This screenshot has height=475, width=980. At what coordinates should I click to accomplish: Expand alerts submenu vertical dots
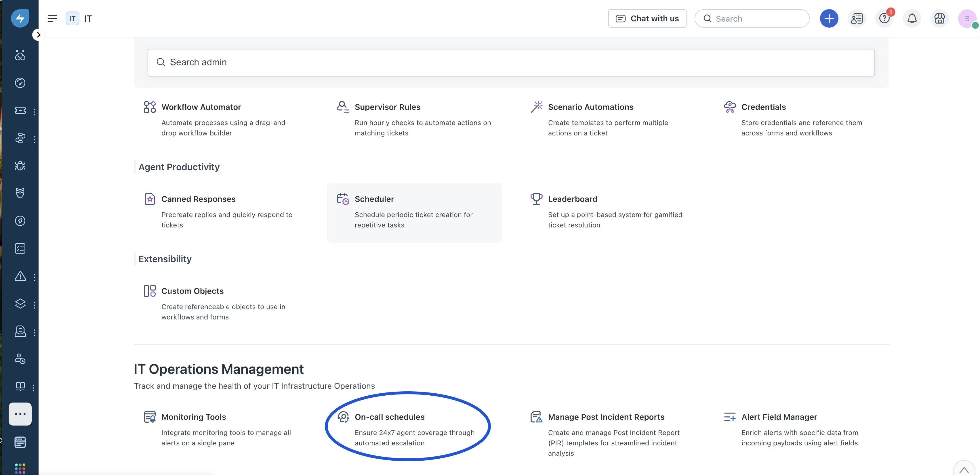[35, 278]
